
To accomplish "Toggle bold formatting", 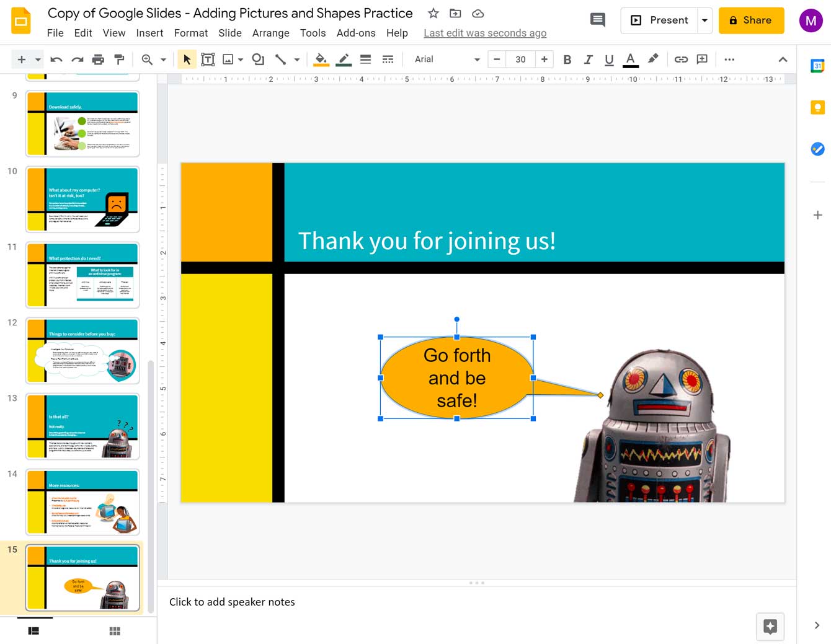I will tap(567, 60).
